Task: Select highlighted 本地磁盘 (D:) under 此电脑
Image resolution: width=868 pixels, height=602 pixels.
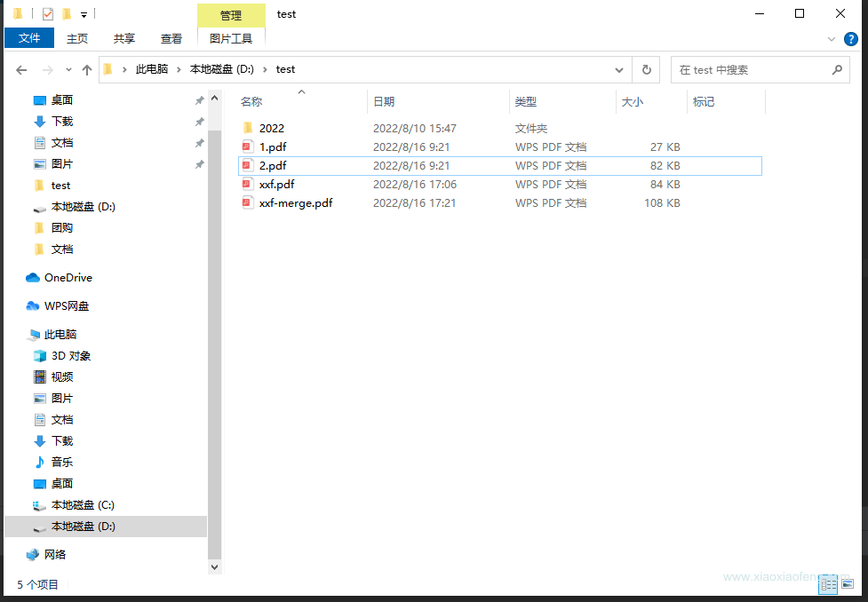Action: pos(106,527)
